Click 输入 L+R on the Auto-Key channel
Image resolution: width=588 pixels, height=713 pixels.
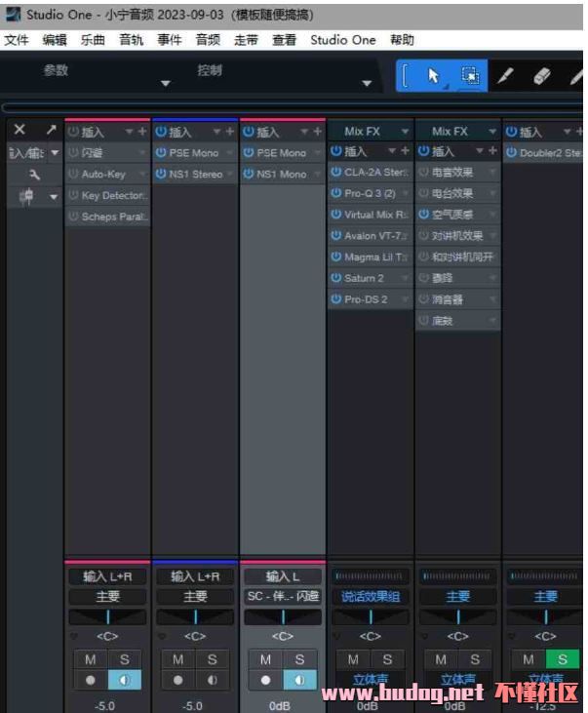pos(107,576)
